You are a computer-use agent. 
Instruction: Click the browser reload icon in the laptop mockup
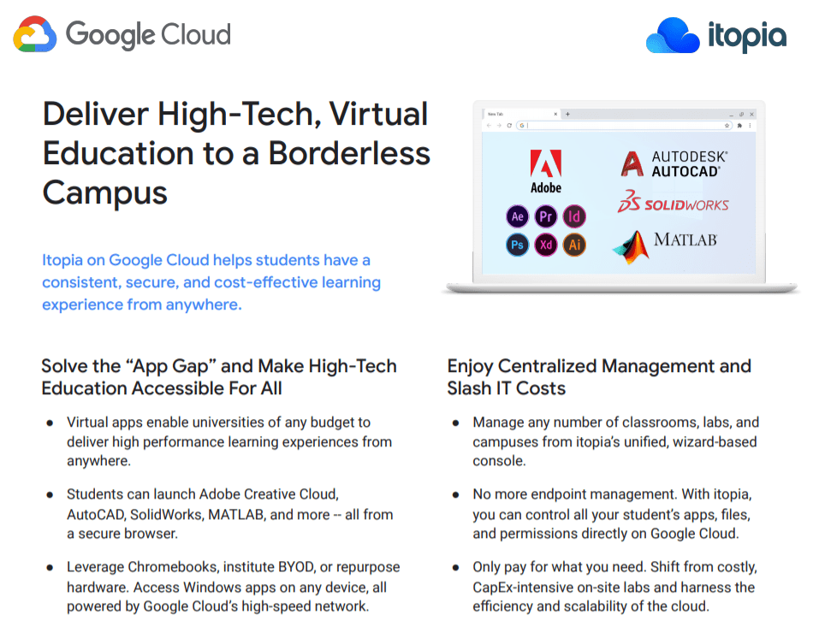pyautogui.click(x=509, y=126)
